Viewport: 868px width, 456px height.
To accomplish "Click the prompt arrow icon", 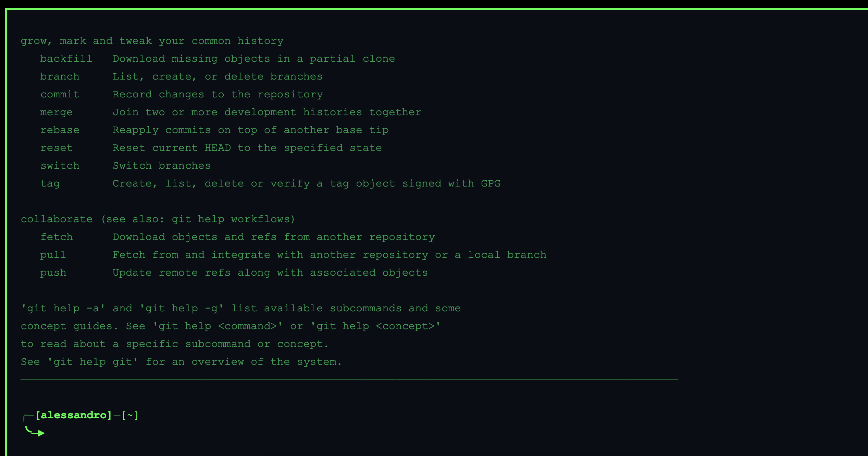I will pos(36,432).
